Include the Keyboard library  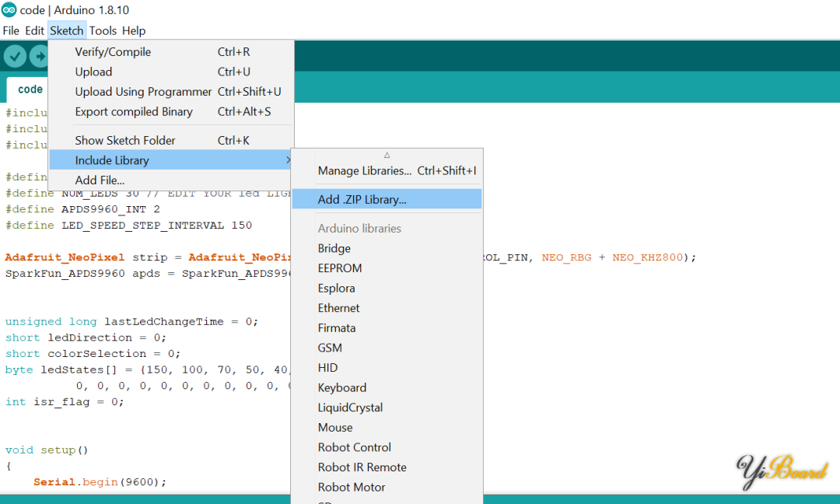(387, 388)
